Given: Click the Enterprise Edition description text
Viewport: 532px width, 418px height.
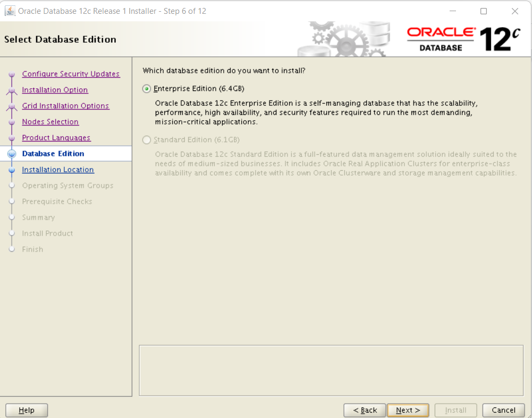Looking at the screenshot, I should (x=316, y=112).
